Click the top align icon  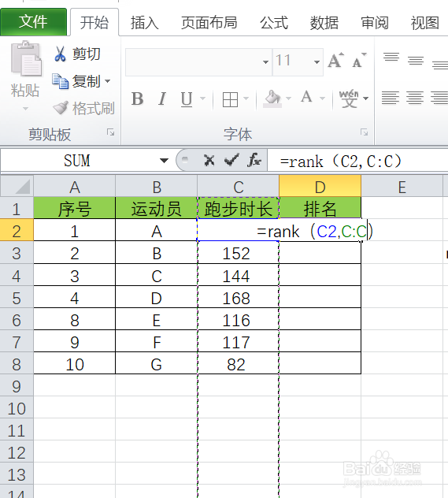[x=391, y=58]
